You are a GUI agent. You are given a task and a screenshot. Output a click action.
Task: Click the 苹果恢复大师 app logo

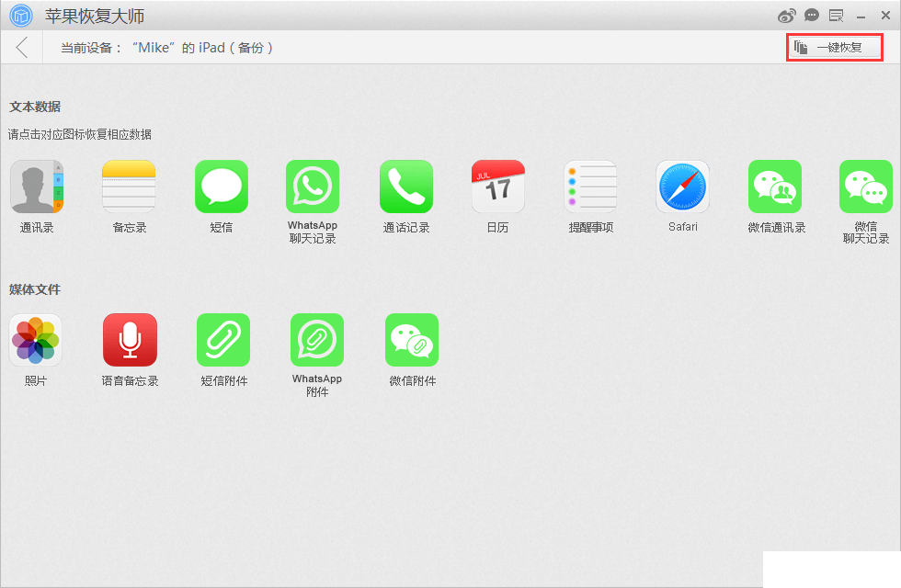pyautogui.click(x=21, y=16)
